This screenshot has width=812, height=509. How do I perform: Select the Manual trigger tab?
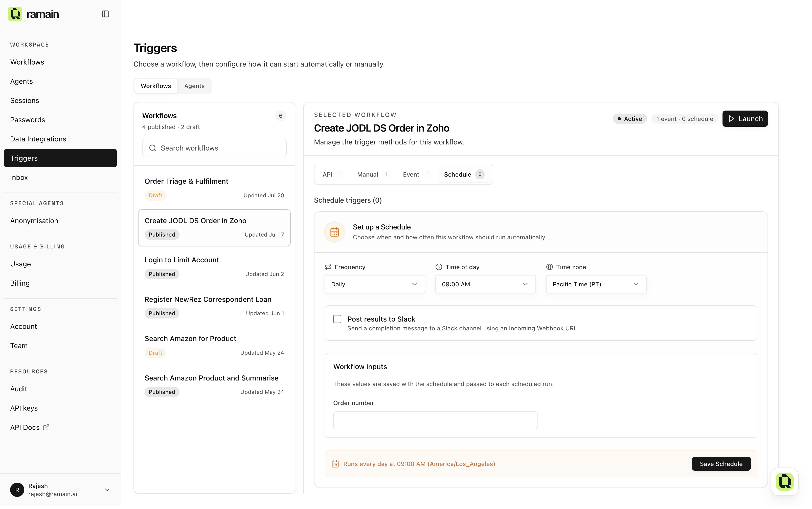click(373, 175)
